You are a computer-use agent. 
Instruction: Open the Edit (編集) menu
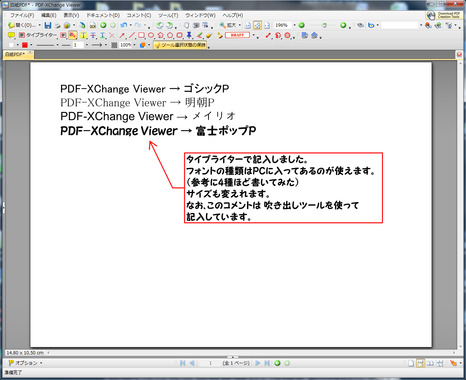tap(49, 15)
